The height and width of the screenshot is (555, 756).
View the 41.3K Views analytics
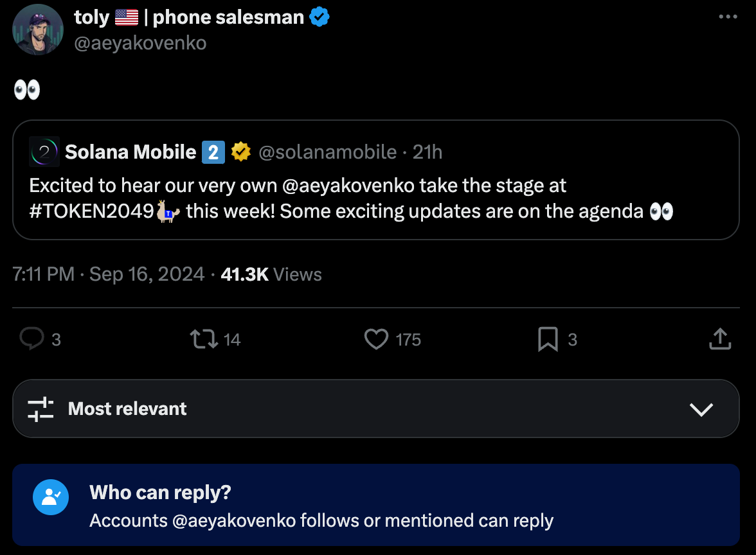pyautogui.click(x=271, y=274)
